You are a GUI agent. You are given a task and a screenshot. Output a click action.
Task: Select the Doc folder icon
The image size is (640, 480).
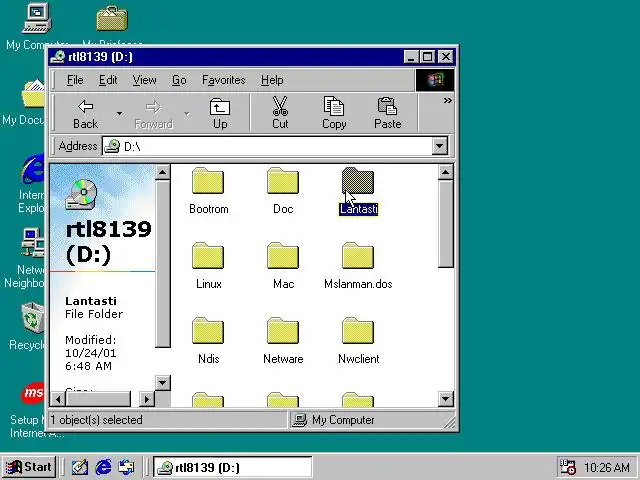click(x=283, y=181)
